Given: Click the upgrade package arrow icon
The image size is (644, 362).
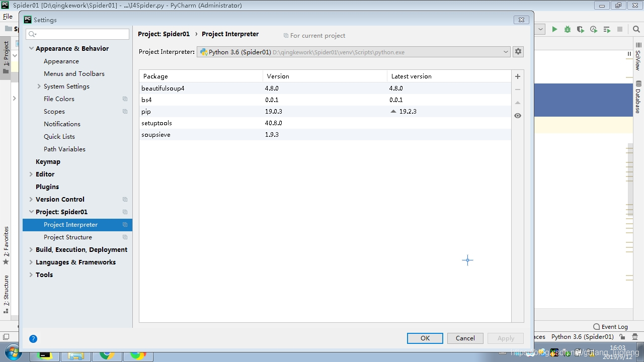Looking at the screenshot, I should 517,103.
